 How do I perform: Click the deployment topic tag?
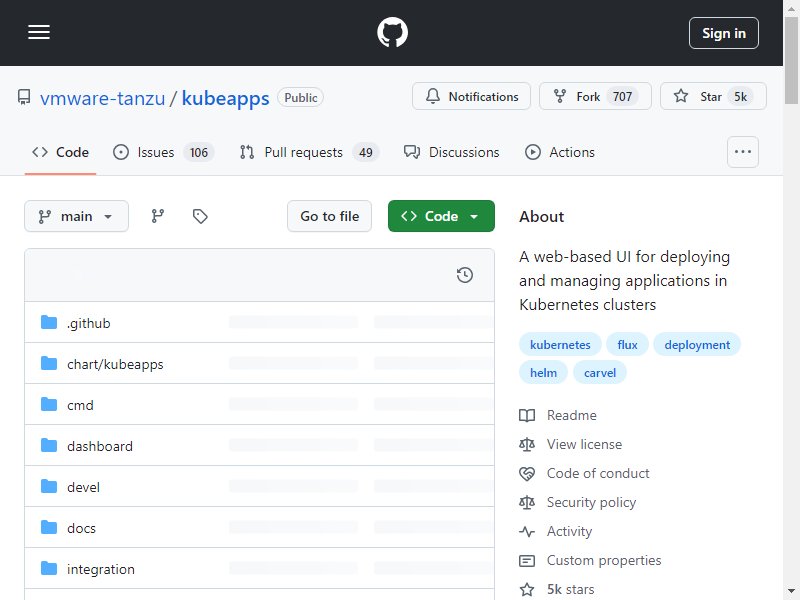tap(697, 345)
